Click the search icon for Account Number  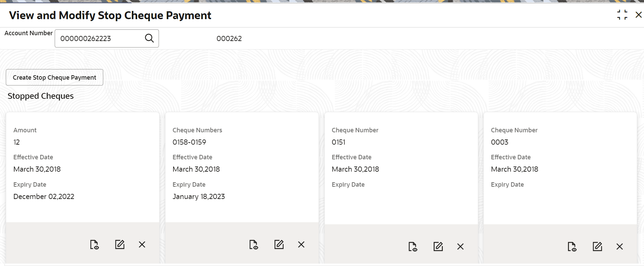pos(149,38)
